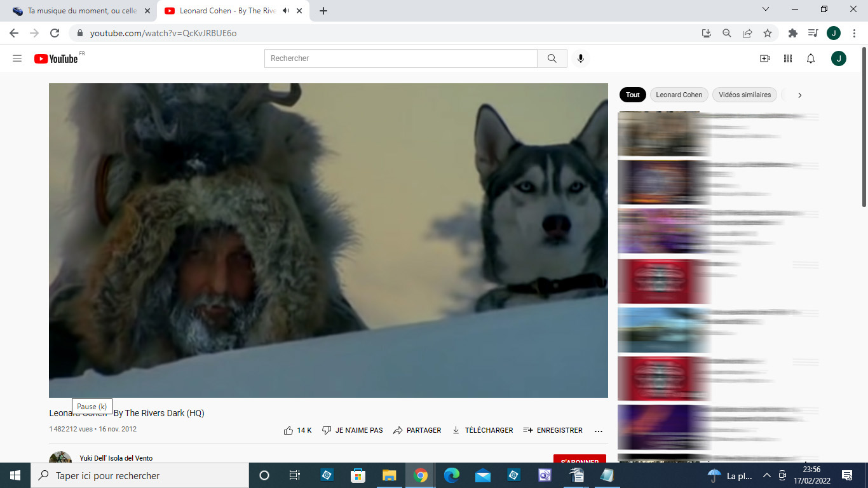The image size is (868, 488).
Task: Open the Chrome extensions puzzle icon
Action: [x=792, y=33]
